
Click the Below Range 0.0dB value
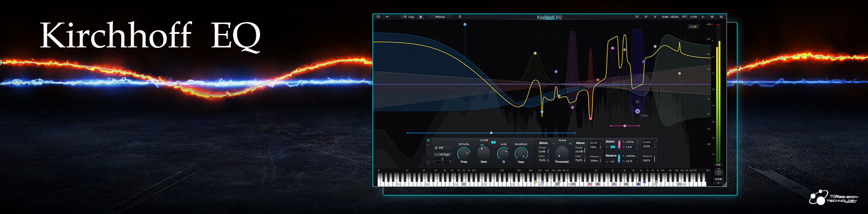point(542,151)
